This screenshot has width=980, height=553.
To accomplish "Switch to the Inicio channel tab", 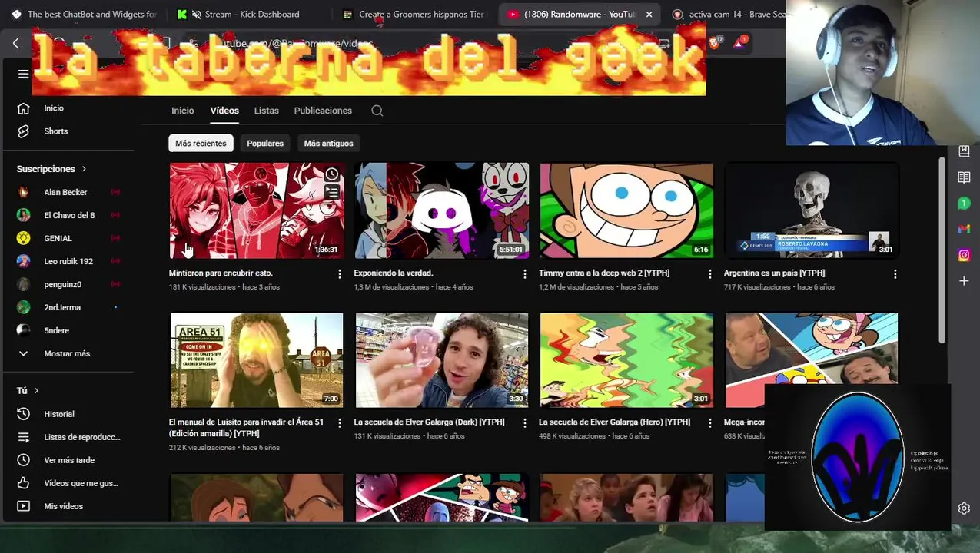I will pyautogui.click(x=183, y=111).
